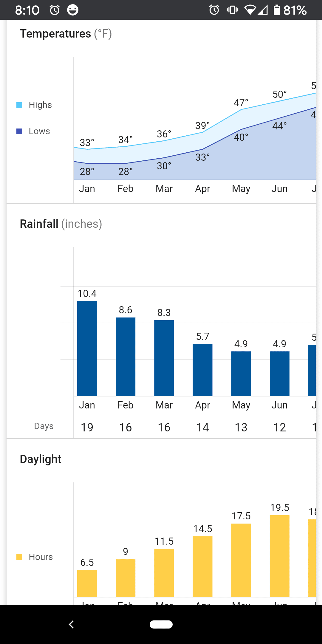The image size is (322, 644).
Task: Tap the May 47° high temperature point
Action: pyautogui.click(x=241, y=109)
